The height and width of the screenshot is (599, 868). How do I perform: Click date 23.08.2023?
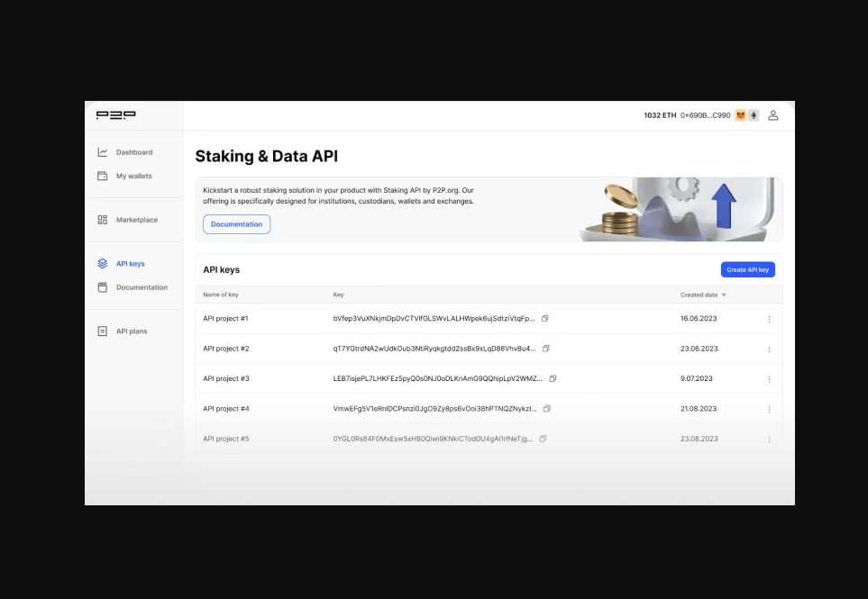pos(699,439)
